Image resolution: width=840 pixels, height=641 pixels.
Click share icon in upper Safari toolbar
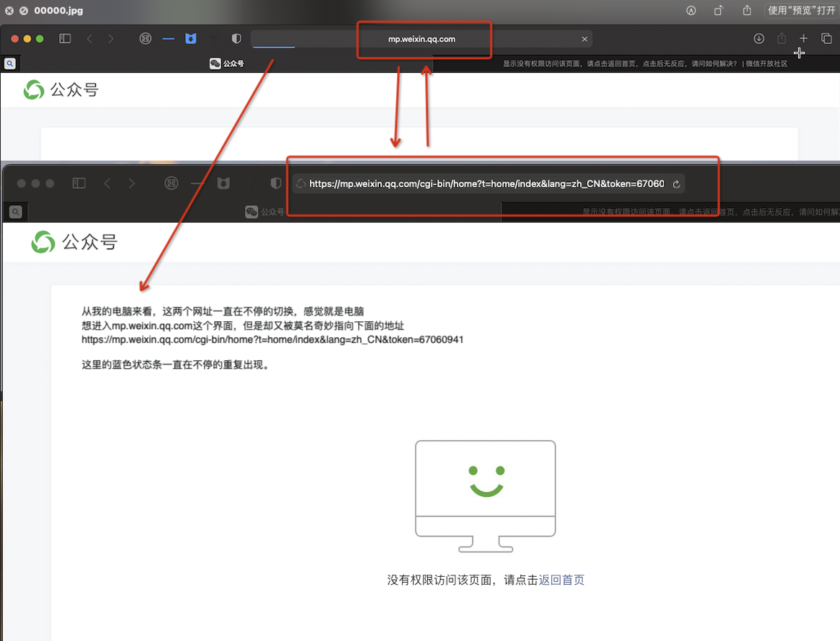[x=782, y=39]
